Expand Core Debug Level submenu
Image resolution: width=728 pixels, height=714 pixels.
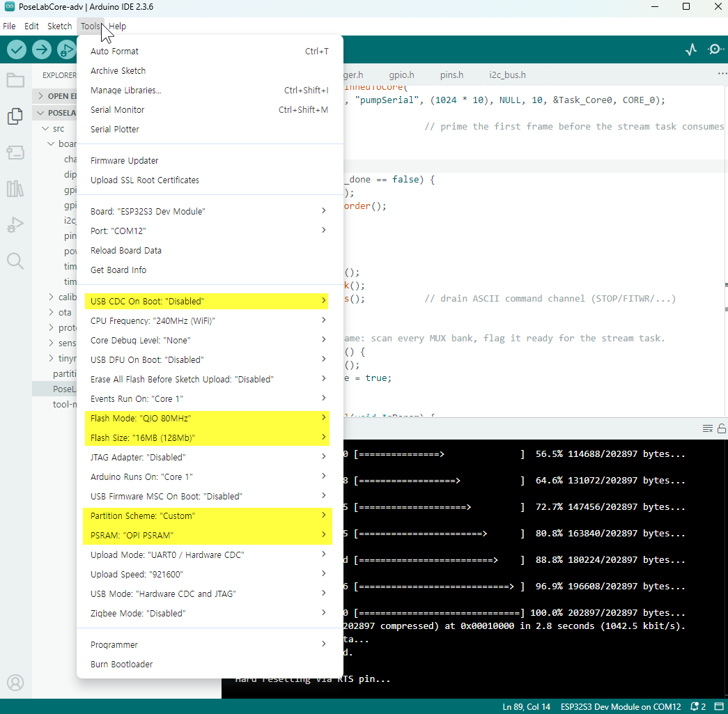(x=210, y=340)
